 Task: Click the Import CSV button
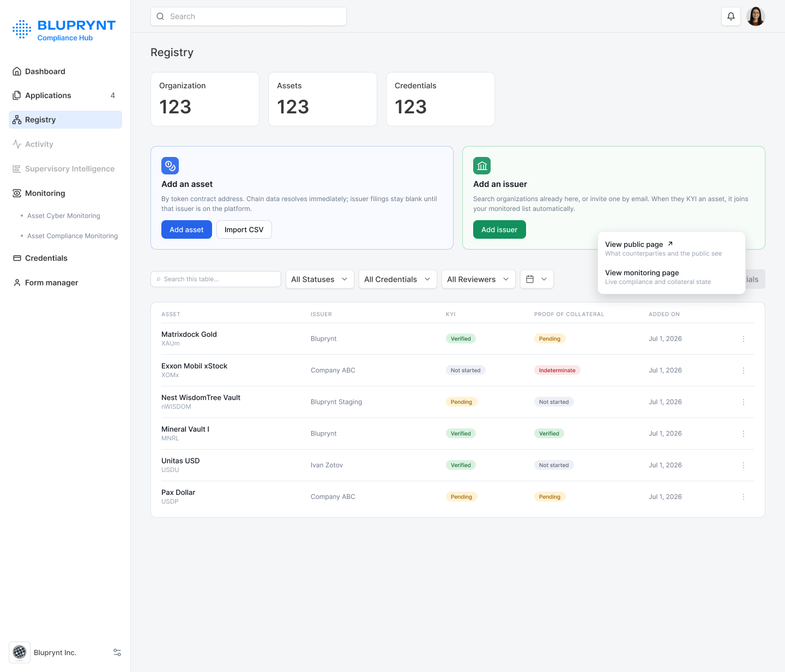coord(244,229)
